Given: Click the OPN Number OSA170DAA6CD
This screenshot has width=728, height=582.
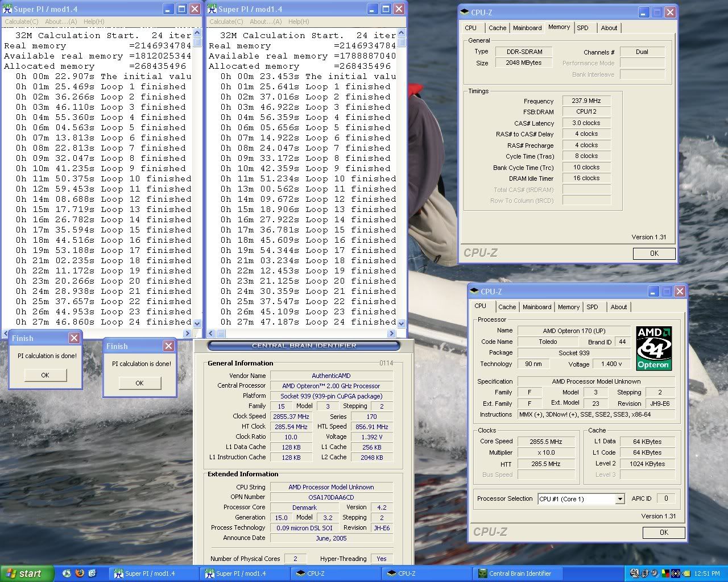Looking at the screenshot, I should pos(331,497).
